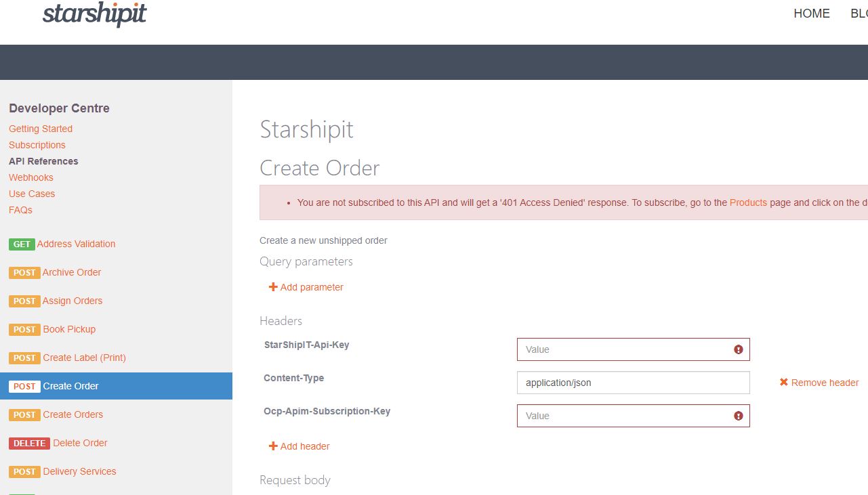The height and width of the screenshot is (495, 868).
Task: Click the X icon next to Remove header
Action: 784,383
